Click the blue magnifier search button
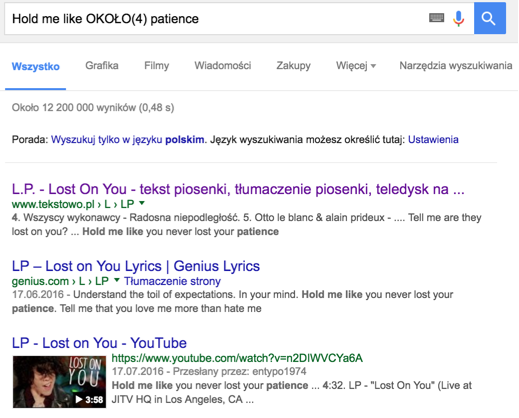This screenshot has width=519, height=418. click(x=490, y=18)
